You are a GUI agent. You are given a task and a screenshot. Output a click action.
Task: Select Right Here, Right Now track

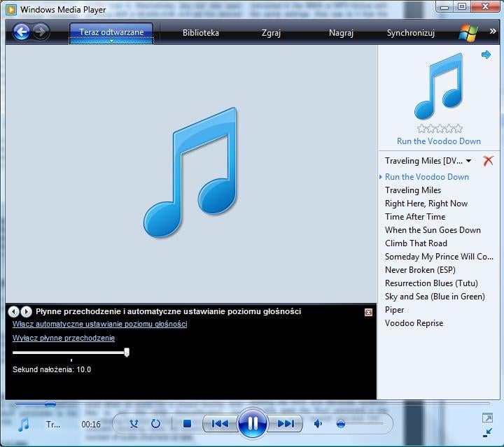click(x=426, y=204)
